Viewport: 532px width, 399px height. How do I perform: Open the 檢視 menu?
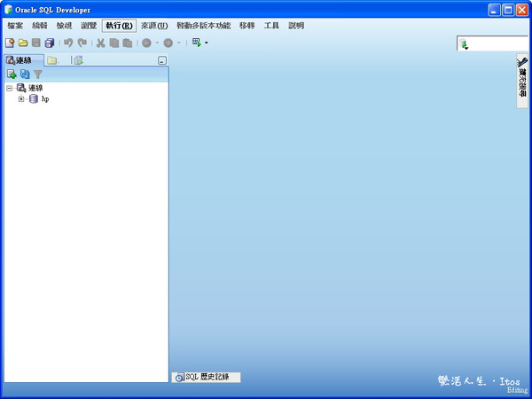point(64,26)
